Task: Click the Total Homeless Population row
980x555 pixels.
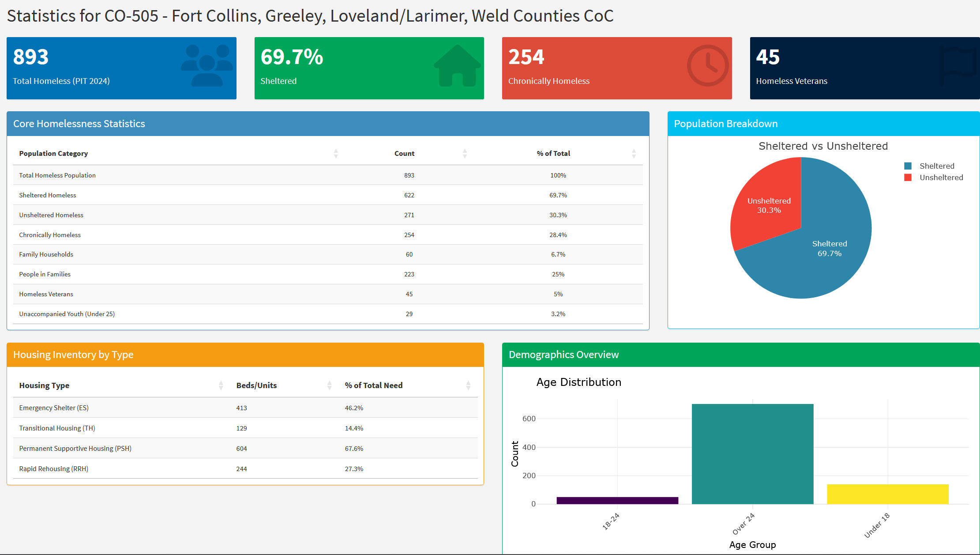Action: coord(328,175)
